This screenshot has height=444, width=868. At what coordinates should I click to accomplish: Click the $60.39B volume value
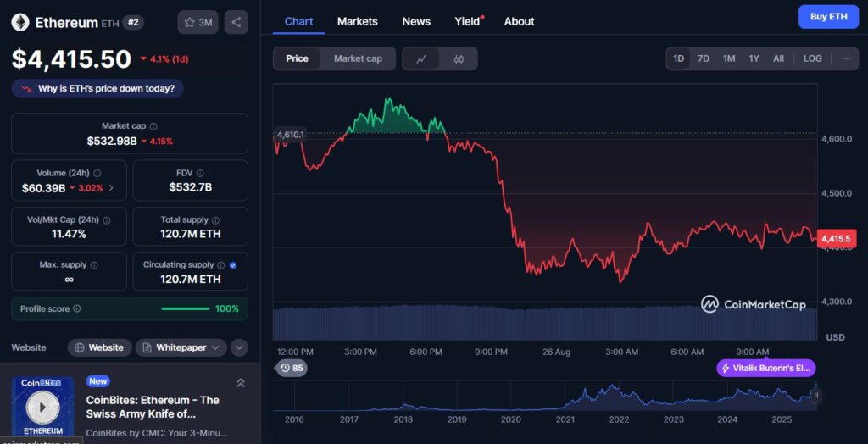tap(44, 188)
